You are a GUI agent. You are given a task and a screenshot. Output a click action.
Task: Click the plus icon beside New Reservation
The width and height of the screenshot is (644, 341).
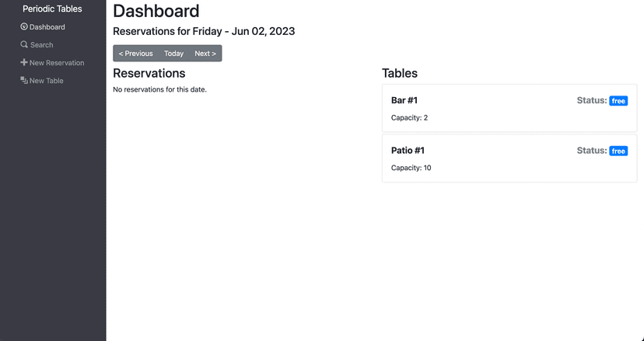tap(24, 63)
